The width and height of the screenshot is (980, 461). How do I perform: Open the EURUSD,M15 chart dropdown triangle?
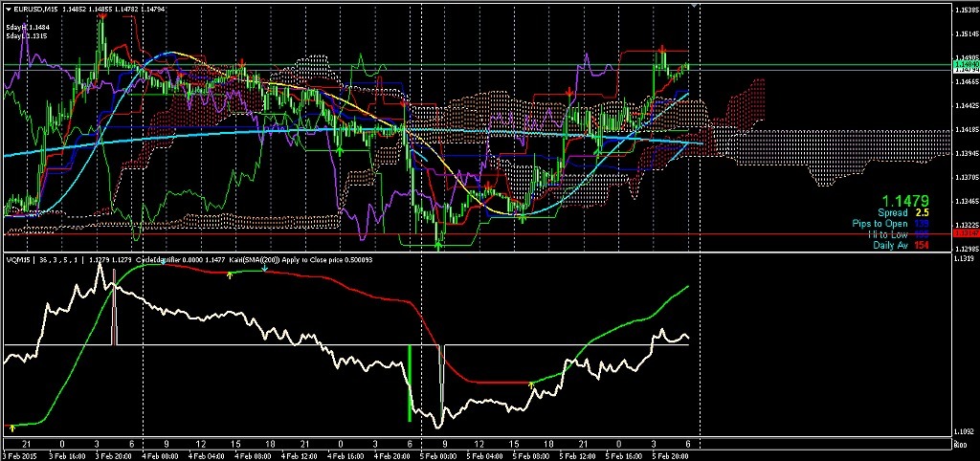pos(7,9)
